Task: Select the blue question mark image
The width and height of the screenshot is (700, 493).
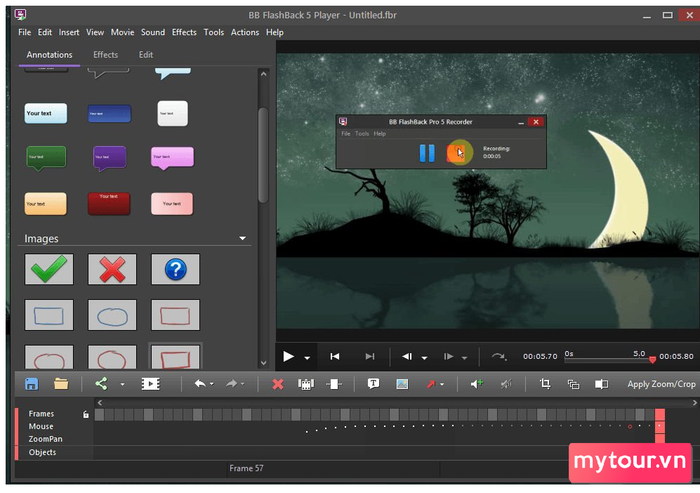Action: click(175, 269)
